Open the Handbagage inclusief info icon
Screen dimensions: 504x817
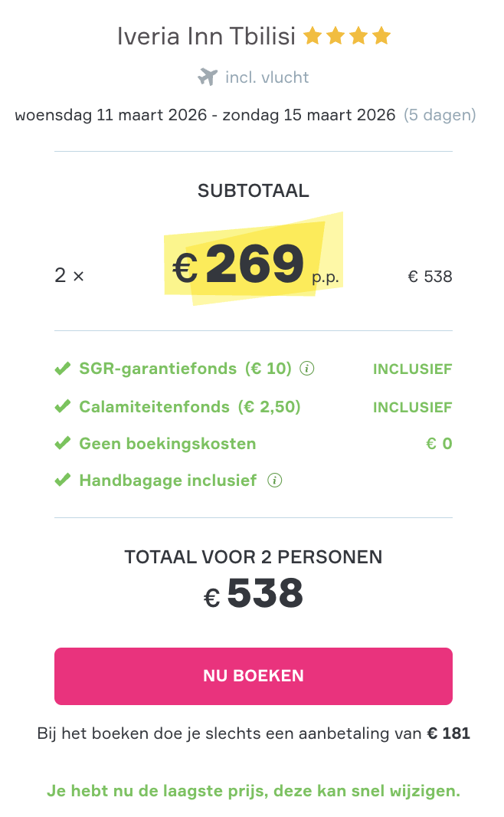(274, 481)
